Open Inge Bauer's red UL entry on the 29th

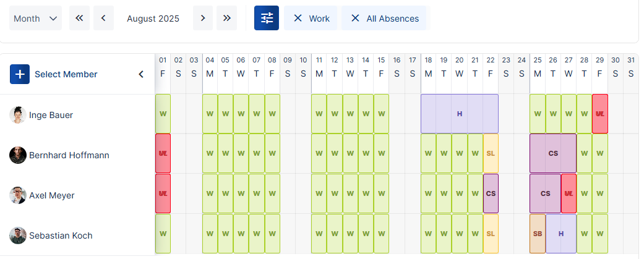[x=599, y=114]
